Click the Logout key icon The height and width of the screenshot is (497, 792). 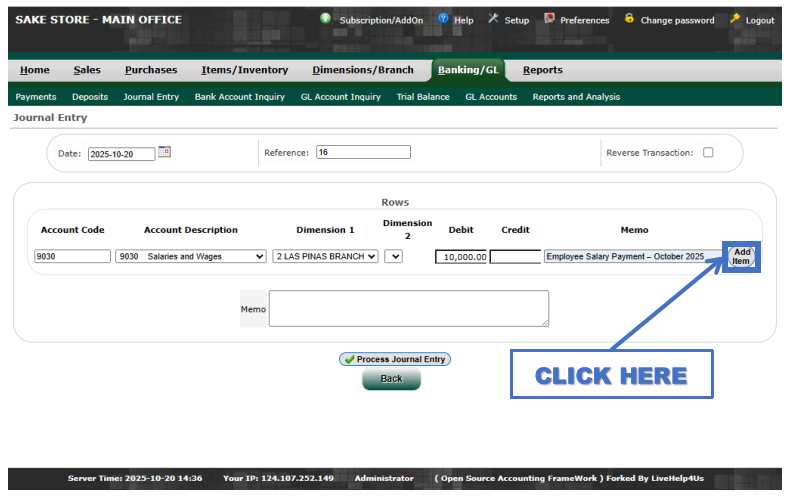coord(735,19)
